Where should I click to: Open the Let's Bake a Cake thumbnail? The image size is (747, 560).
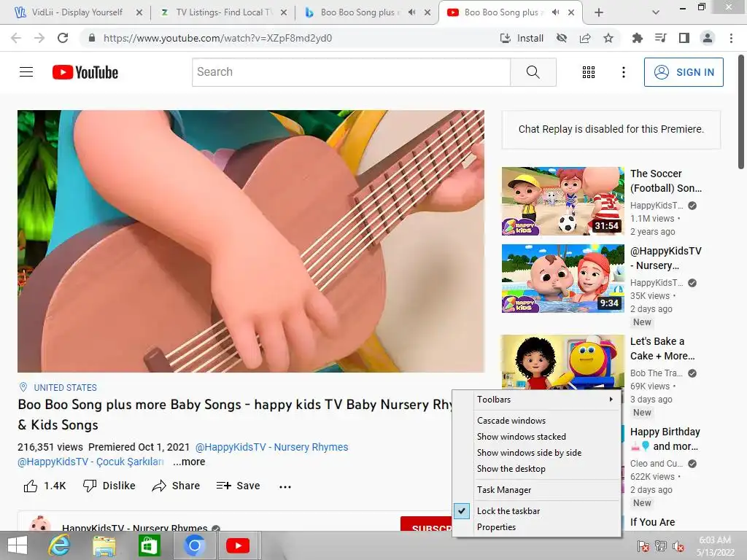562,362
